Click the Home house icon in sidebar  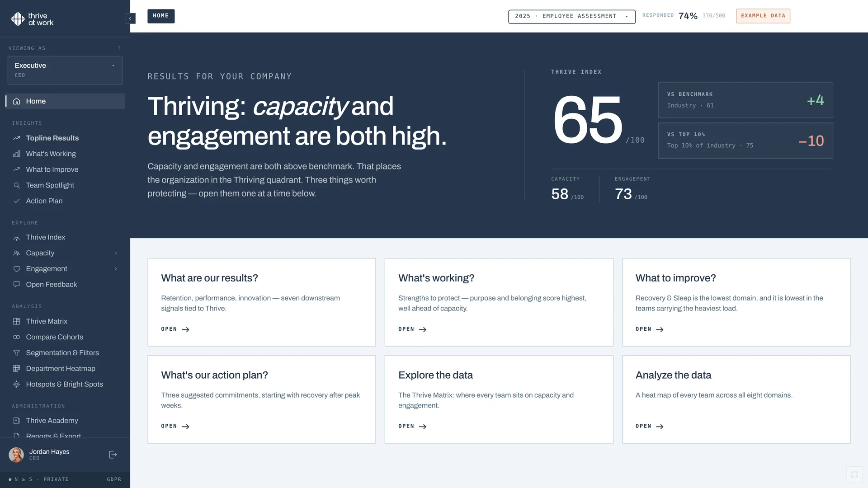point(17,101)
